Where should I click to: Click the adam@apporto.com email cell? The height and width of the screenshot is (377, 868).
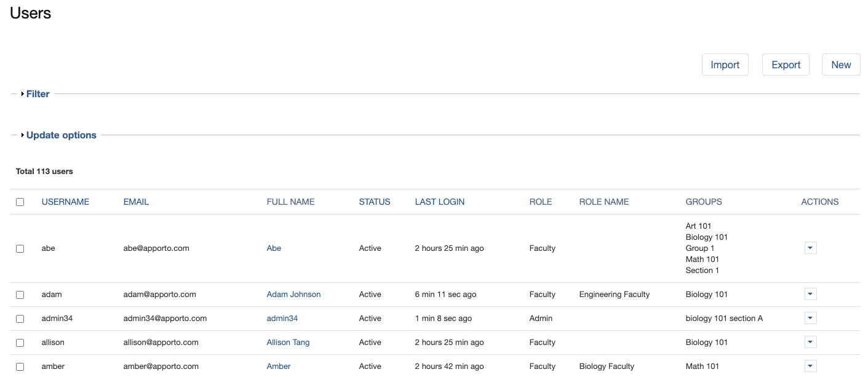point(160,295)
